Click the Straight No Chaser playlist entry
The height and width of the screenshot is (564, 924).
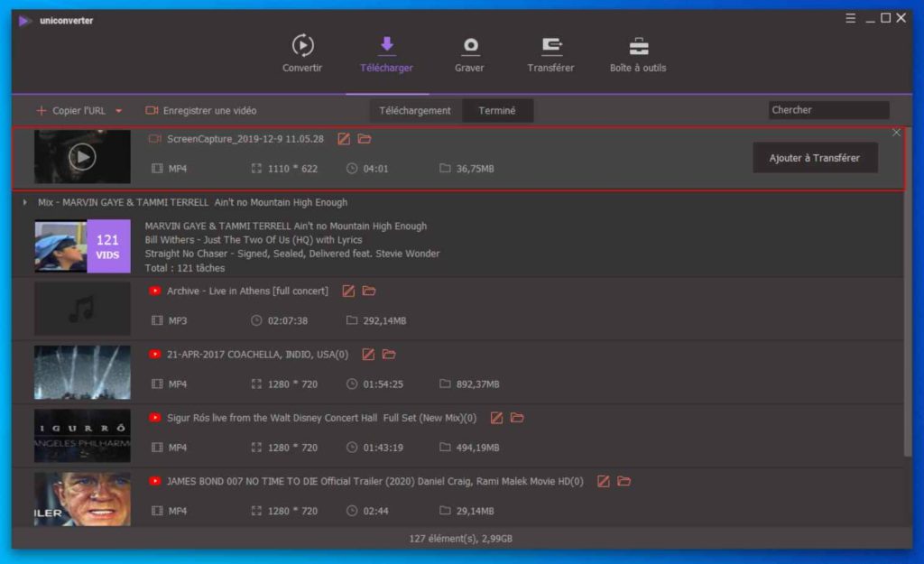292,254
